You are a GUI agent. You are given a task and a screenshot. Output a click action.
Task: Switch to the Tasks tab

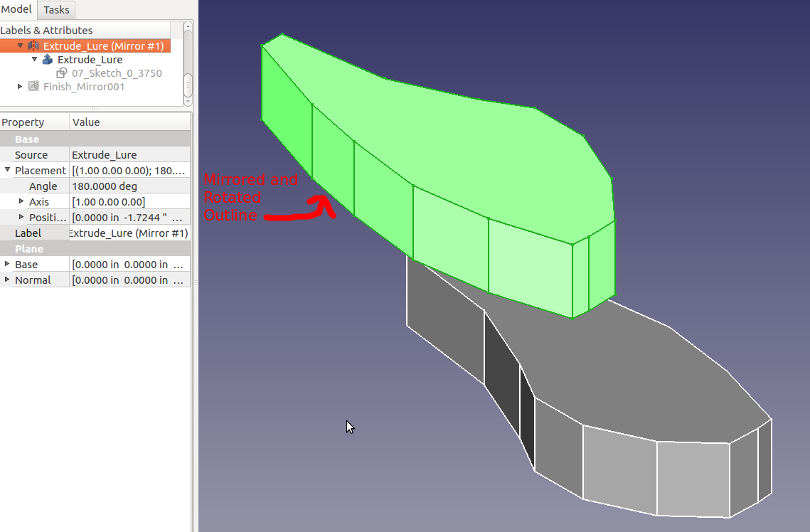pos(56,10)
